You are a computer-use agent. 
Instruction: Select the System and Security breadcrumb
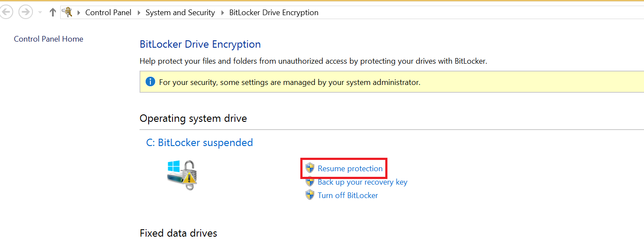pos(180,13)
